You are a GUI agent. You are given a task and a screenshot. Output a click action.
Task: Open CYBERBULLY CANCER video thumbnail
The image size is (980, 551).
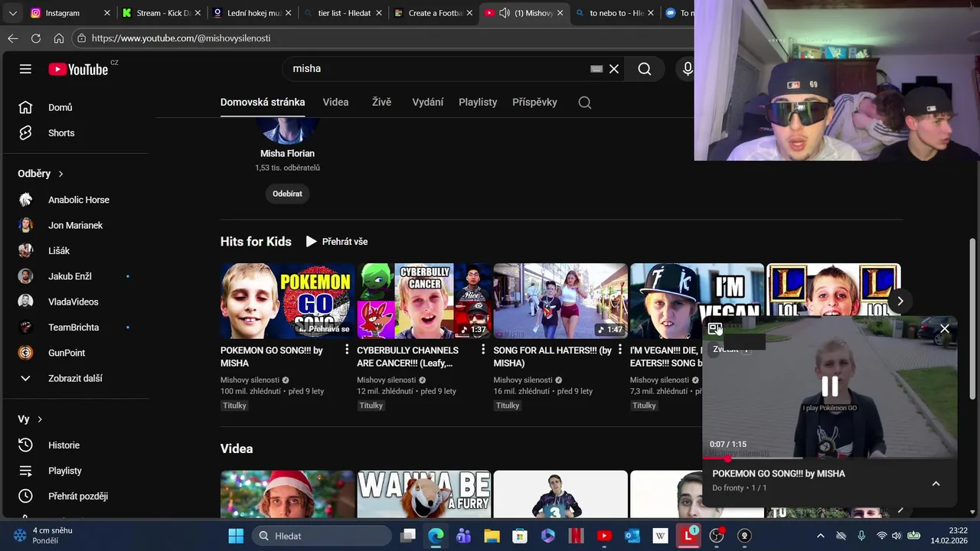[x=423, y=301]
